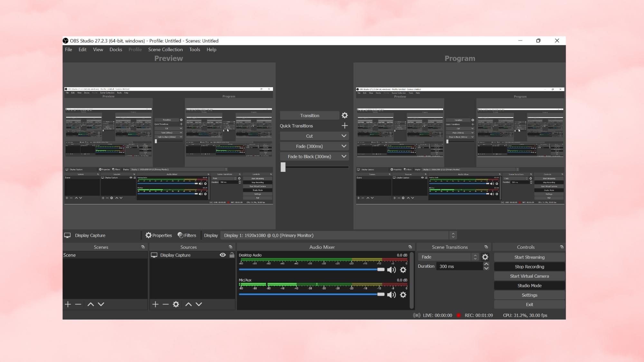Click Desktop Audio settings gear icon
Viewport: 644px width, 362px height.
coord(403,270)
